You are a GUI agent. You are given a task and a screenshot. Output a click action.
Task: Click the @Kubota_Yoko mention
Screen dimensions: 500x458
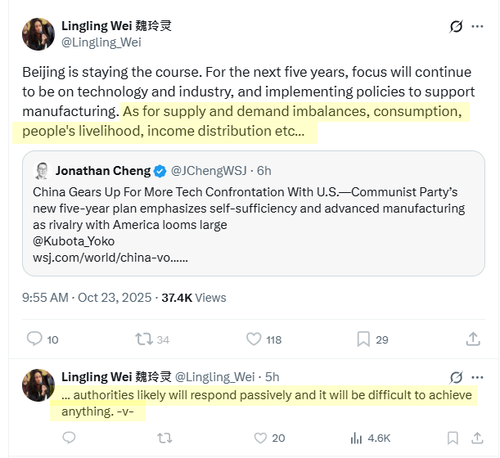[74, 241]
